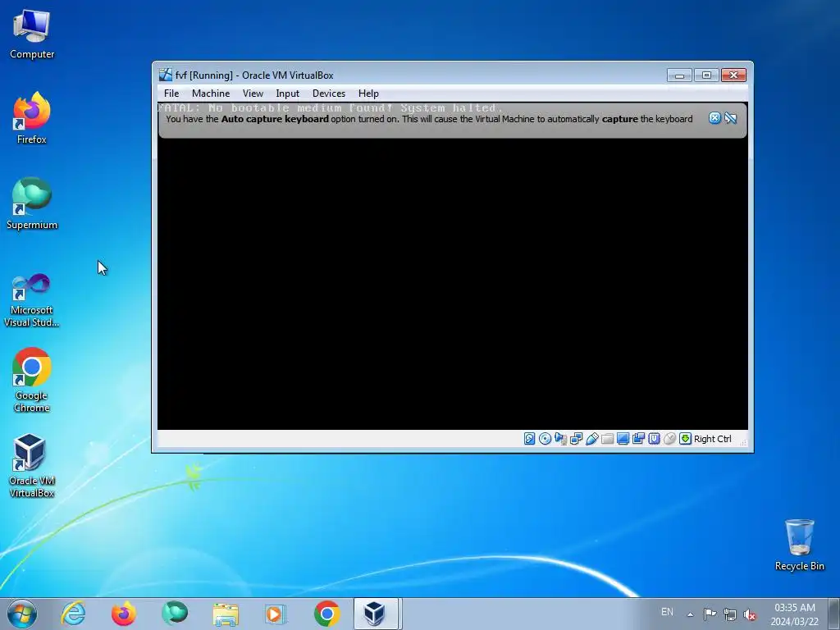Screen dimensions: 840x630
Task: Maximize the fvf VirtualBox window
Action: (706, 75)
